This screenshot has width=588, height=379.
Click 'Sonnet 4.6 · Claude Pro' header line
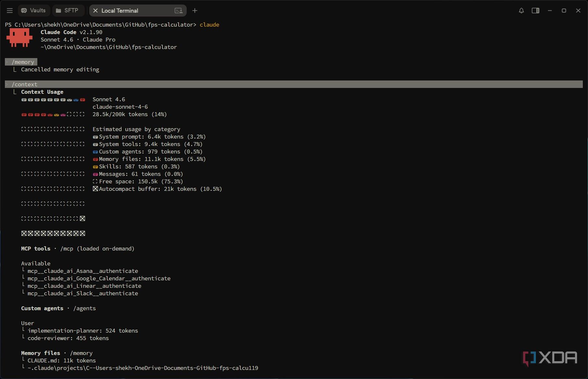(x=78, y=40)
